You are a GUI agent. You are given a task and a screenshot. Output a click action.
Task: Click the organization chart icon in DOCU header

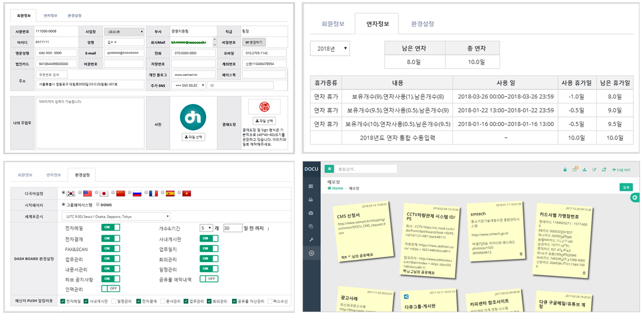pos(584,169)
